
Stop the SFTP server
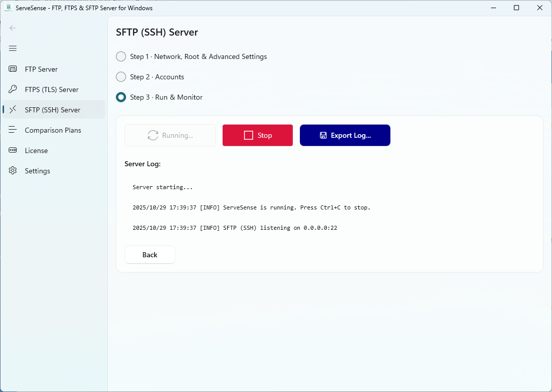pyautogui.click(x=258, y=135)
